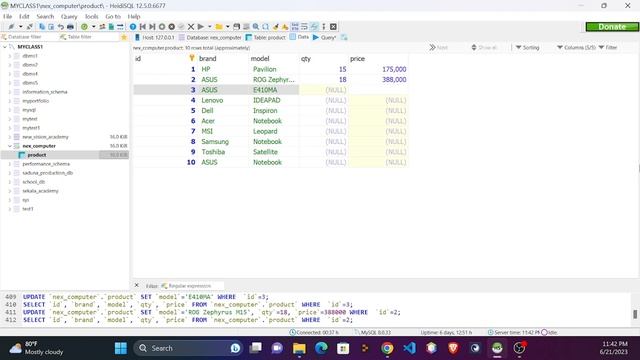Select the product table in tree
This screenshot has height=360, width=640.
pos(37,155)
